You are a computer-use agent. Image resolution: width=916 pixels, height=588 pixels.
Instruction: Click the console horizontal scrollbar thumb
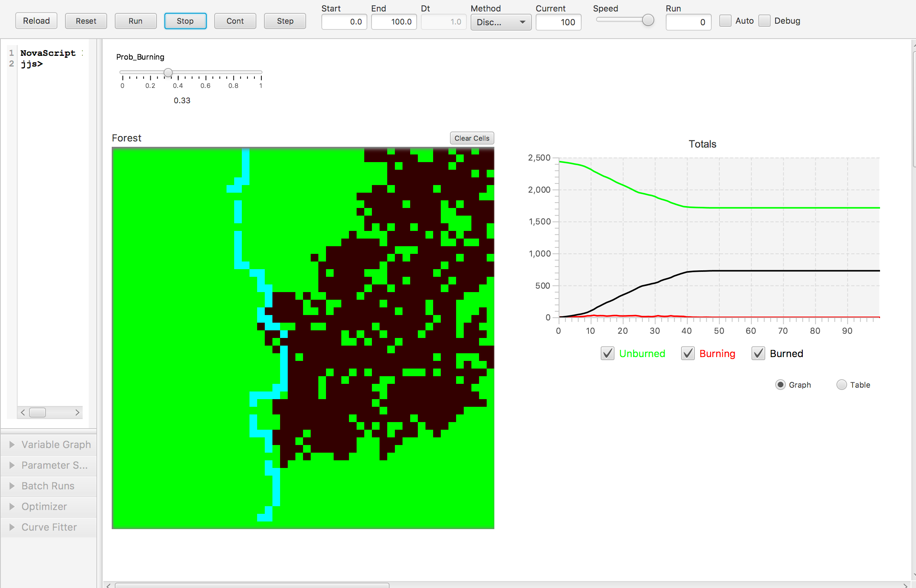pyautogui.click(x=37, y=412)
